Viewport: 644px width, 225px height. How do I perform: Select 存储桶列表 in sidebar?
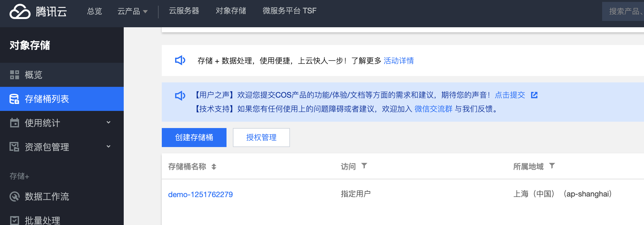pos(62,99)
